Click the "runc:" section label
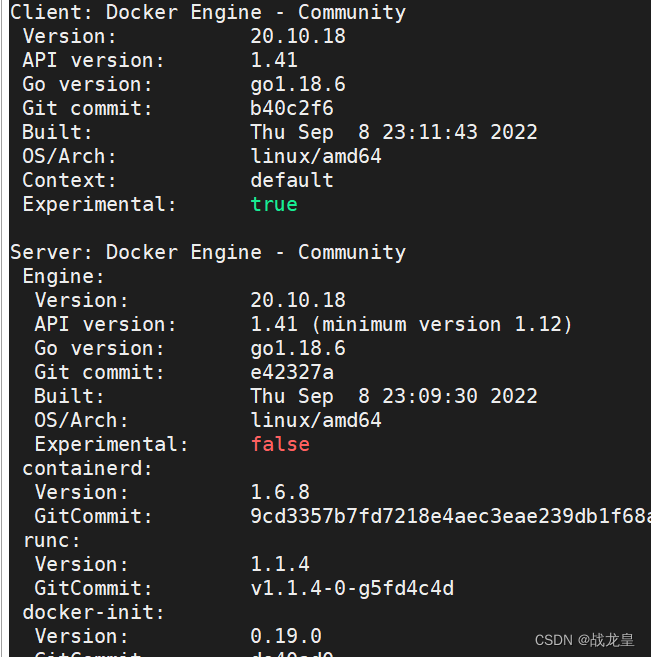The image size is (651, 657). point(51,541)
